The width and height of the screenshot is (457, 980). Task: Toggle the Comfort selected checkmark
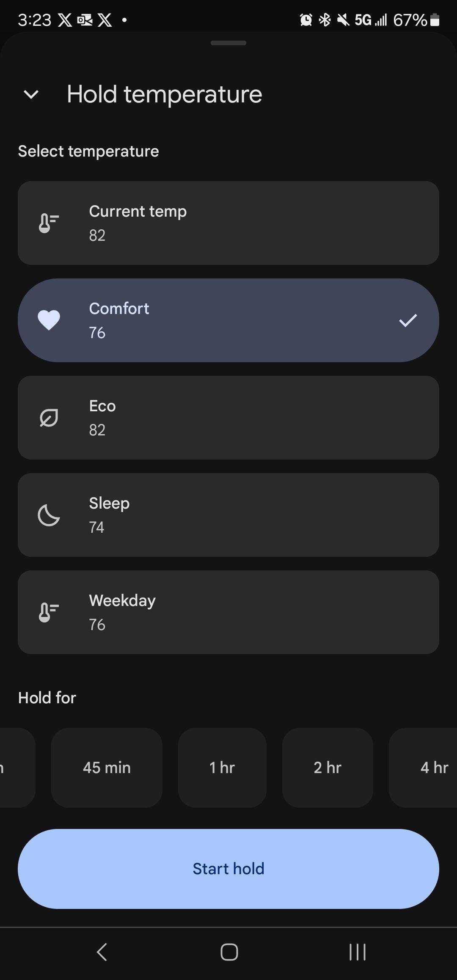[408, 320]
